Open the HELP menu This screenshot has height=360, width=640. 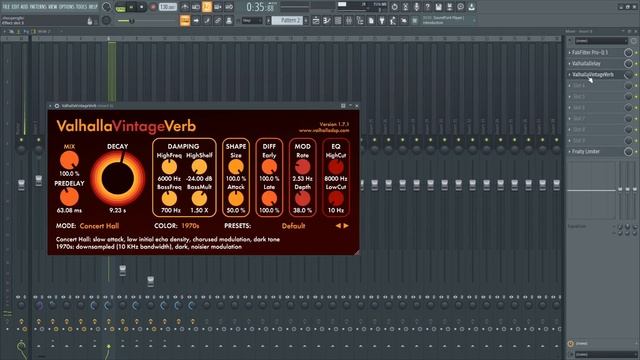[x=93, y=7]
